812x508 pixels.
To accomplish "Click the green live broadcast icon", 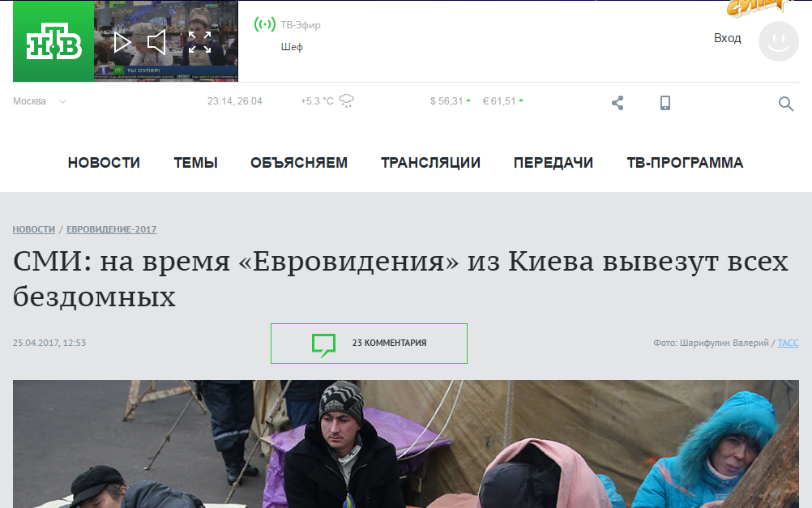I will click(x=265, y=24).
